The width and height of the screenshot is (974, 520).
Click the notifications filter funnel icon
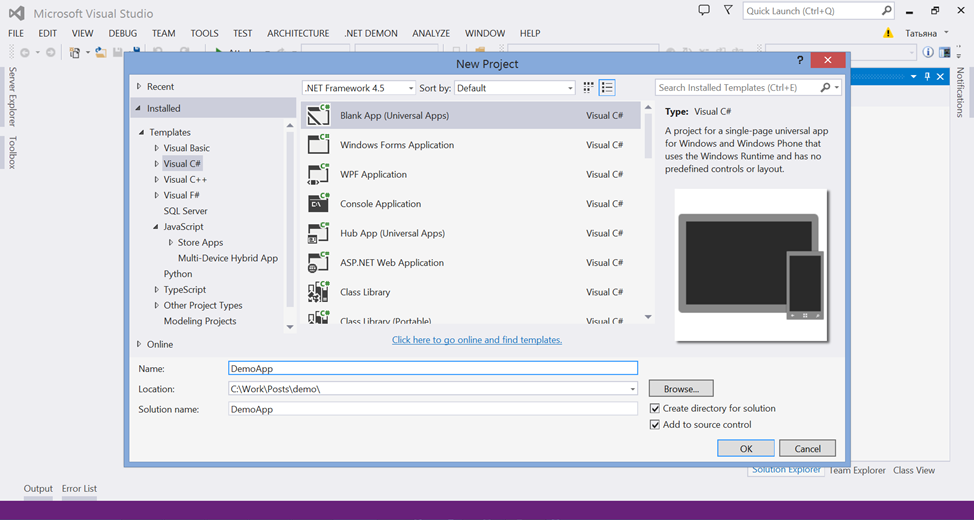coord(728,10)
